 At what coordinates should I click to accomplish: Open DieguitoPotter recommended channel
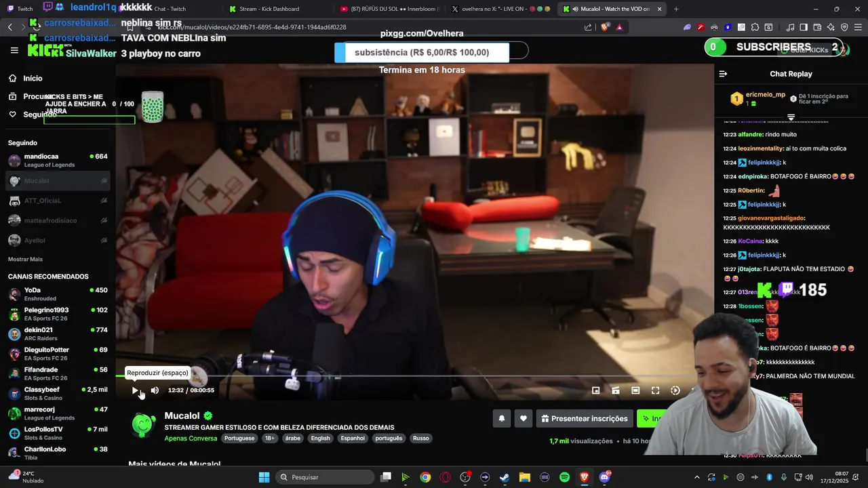pyautogui.click(x=58, y=354)
